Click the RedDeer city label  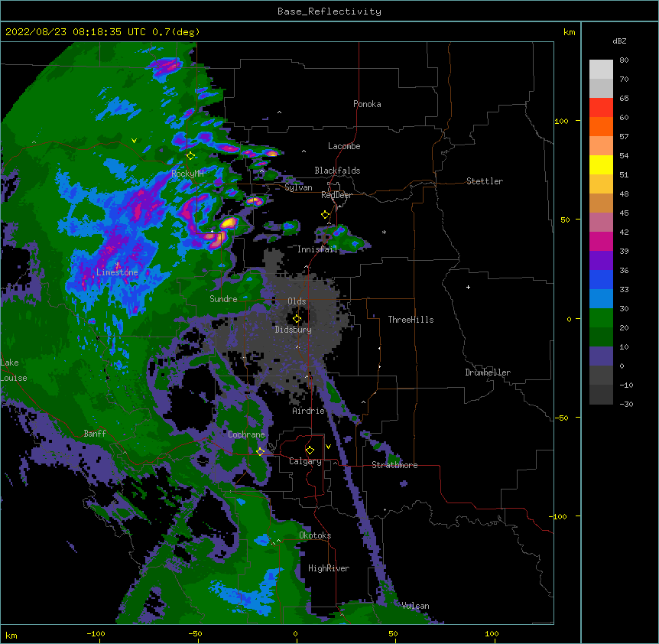[336, 195]
